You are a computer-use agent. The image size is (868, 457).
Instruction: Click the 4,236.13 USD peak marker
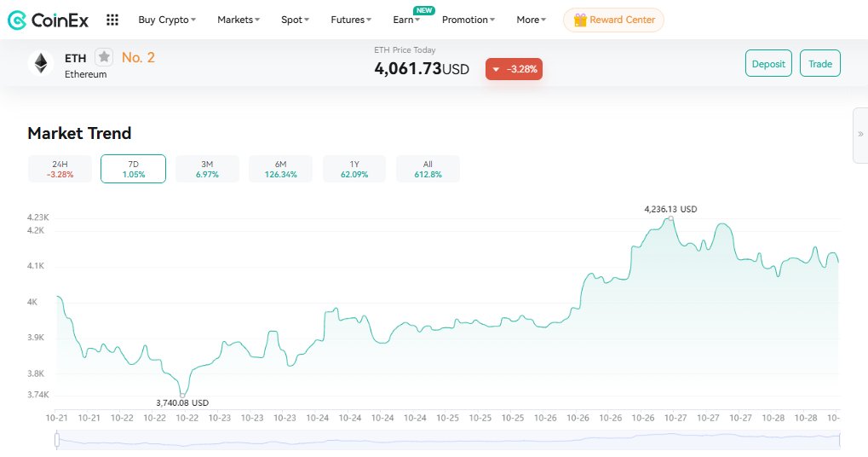point(671,218)
